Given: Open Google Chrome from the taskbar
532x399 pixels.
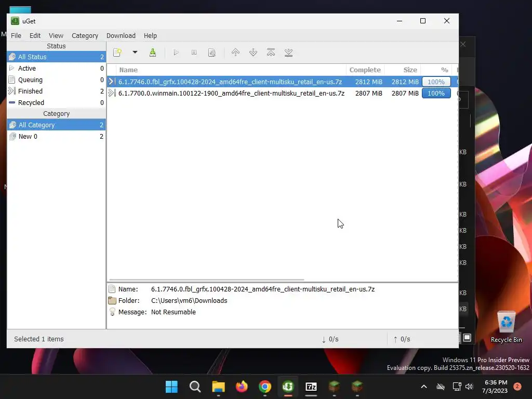Looking at the screenshot, I should click(264, 387).
